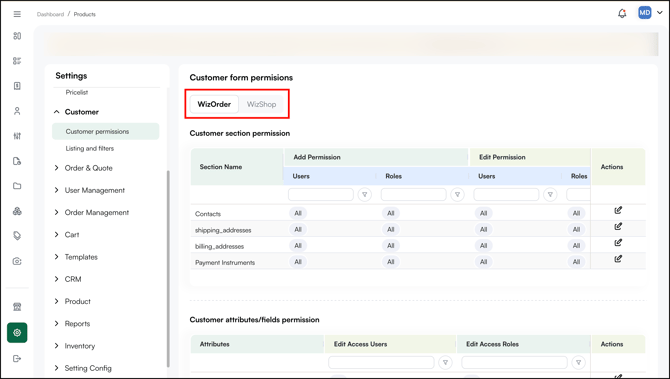Edit the Payment Instruments section permissions

pyautogui.click(x=618, y=259)
